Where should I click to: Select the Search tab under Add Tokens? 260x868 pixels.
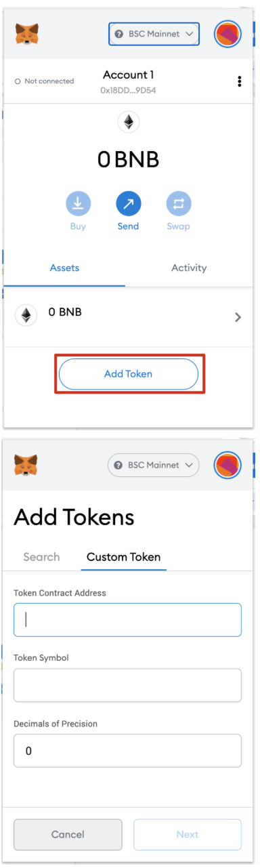(41, 557)
